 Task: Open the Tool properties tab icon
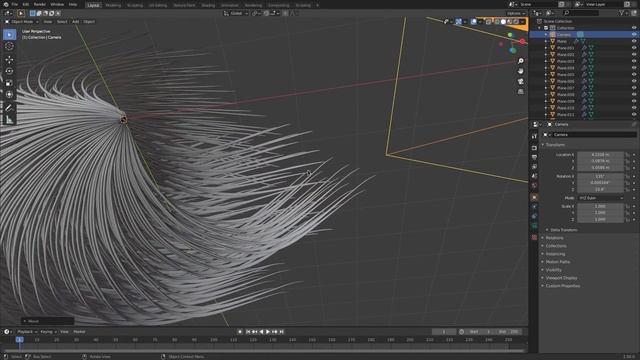tap(534, 136)
